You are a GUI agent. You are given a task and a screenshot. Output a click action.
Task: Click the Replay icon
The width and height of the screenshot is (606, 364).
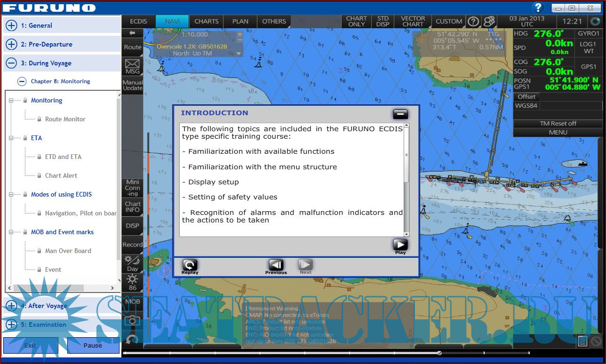coord(190,265)
